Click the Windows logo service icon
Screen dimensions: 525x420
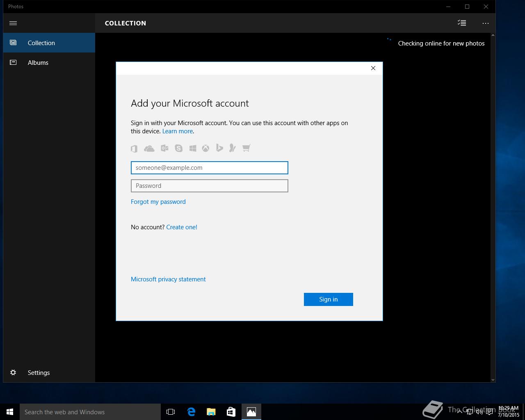click(x=193, y=148)
